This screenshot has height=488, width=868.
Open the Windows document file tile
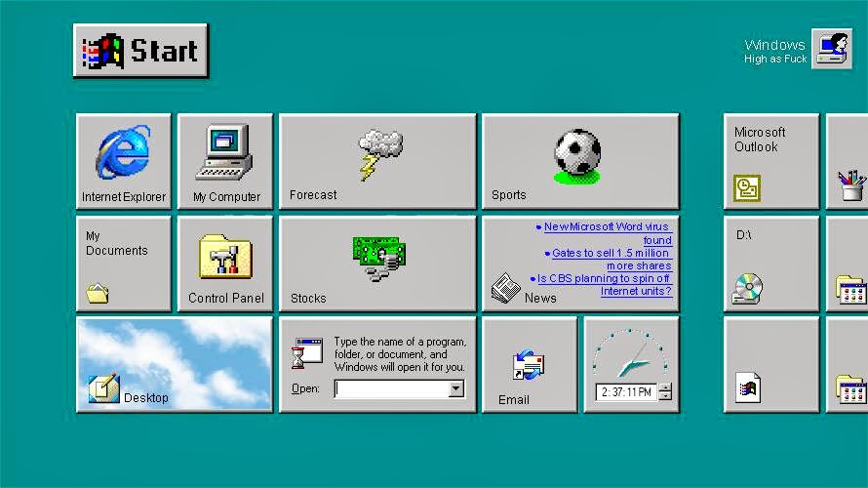tap(771, 365)
